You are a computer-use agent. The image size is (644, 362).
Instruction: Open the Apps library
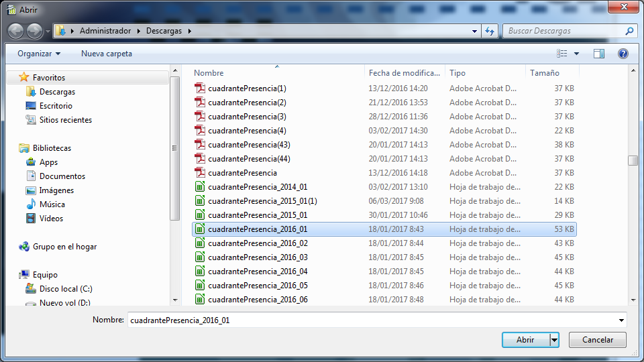(x=48, y=162)
